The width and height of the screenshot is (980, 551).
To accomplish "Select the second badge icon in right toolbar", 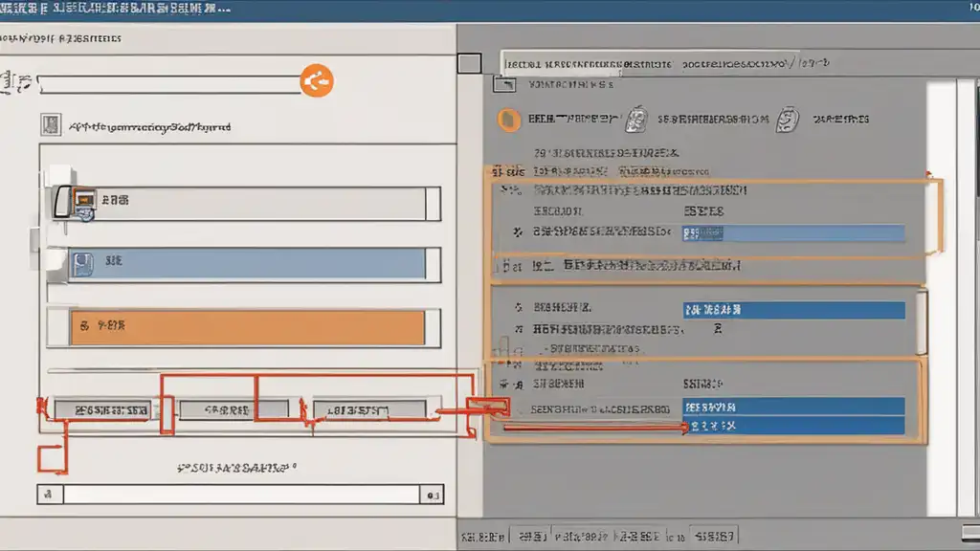I will [788, 120].
